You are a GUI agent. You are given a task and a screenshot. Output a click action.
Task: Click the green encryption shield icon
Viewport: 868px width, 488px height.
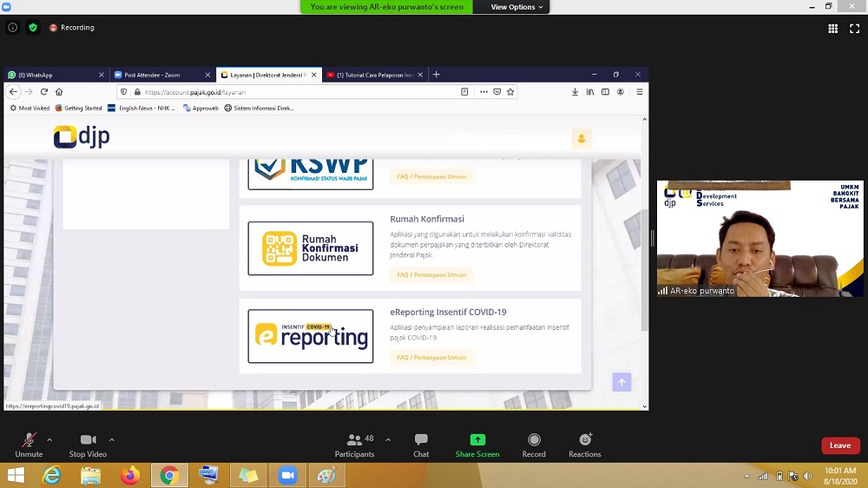tap(33, 27)
